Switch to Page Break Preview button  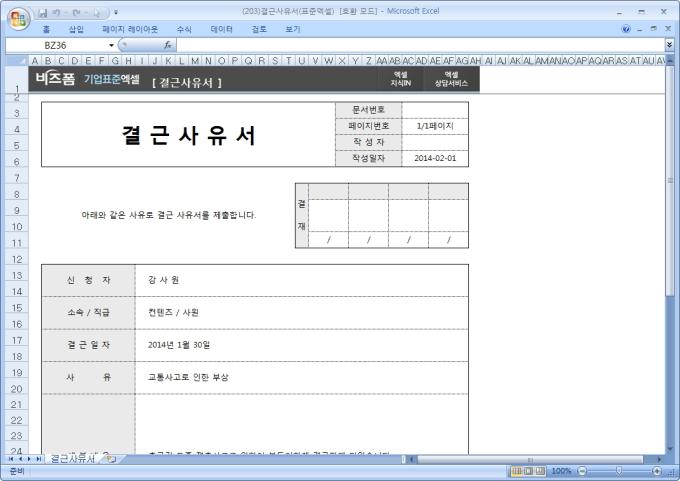540,471
